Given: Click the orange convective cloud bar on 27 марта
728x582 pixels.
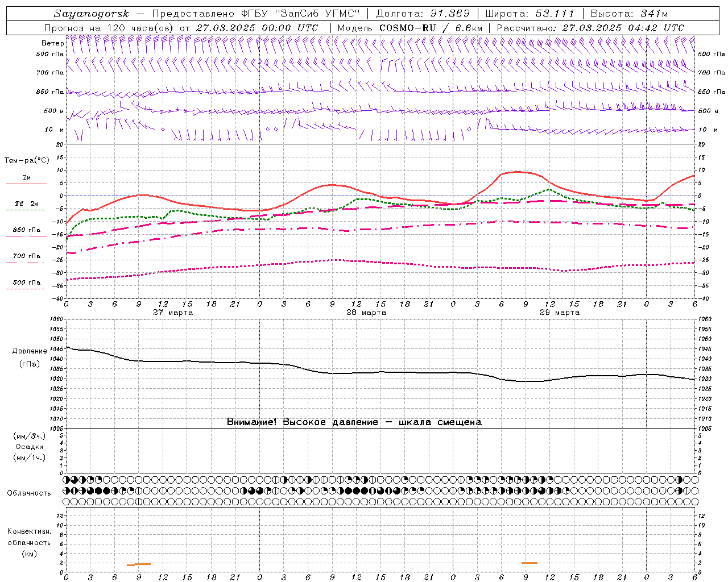Looking at the screenshot, I should click(x=139, y=564).
